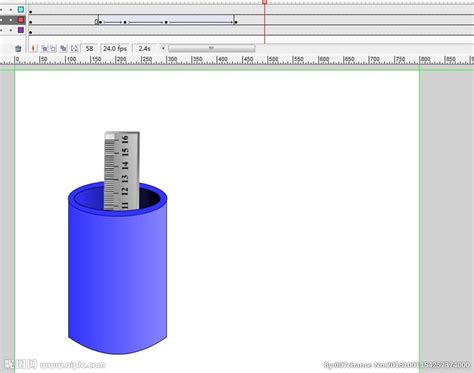Select the first keyframe of the red layer
The height and width of the screenshot is (373, 474).
31,22
